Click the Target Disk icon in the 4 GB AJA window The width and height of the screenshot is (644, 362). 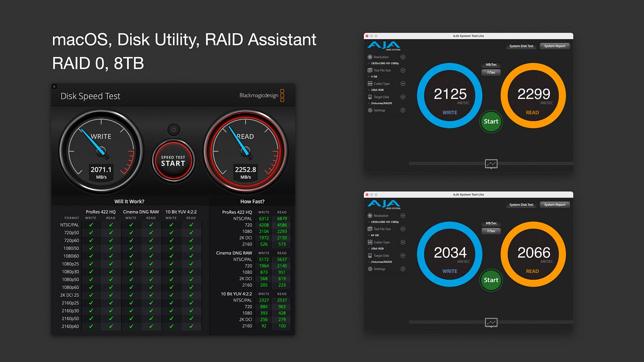click(370, 97)
